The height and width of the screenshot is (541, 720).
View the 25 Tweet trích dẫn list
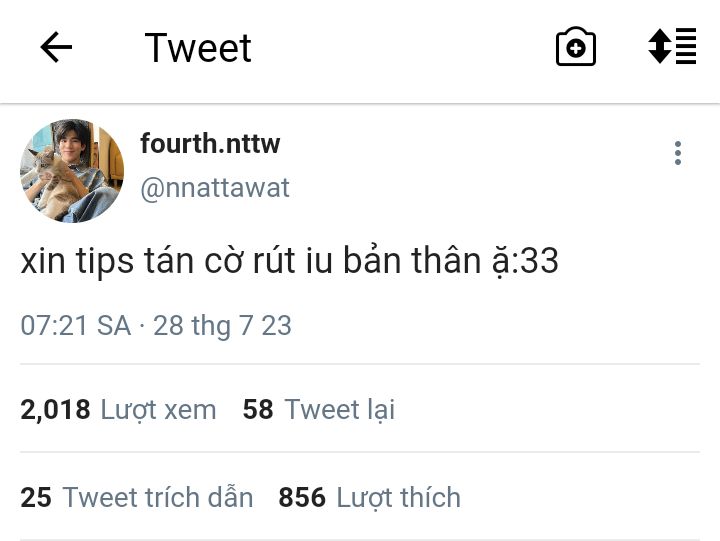137,497
